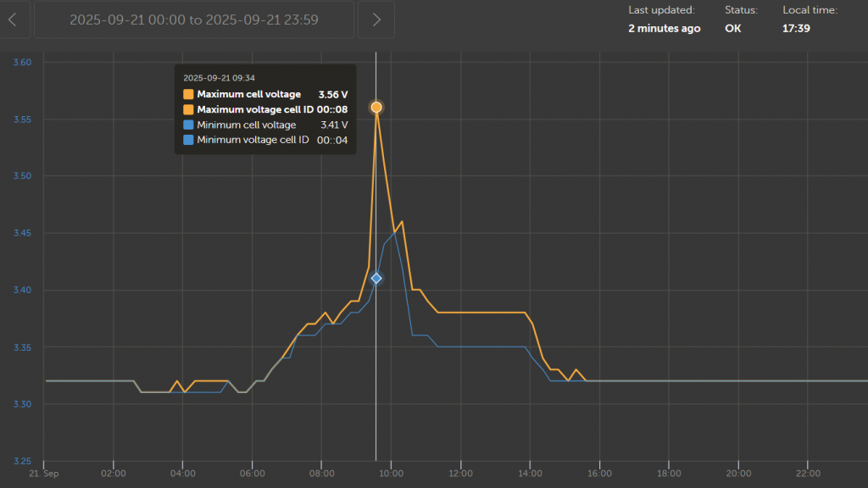Click the orange circle marker at voltage peak
The height and width of the screenshot is (488, 868).
376,107
